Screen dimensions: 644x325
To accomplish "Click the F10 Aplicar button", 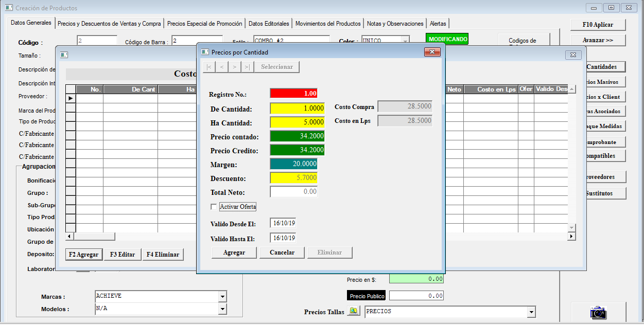I will (598, 24).
